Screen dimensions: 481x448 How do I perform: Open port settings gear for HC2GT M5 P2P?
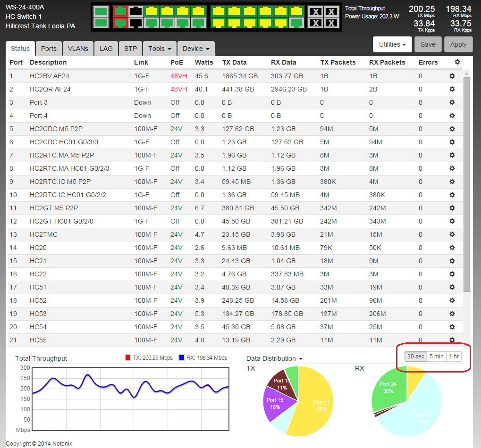pos(452,207)
